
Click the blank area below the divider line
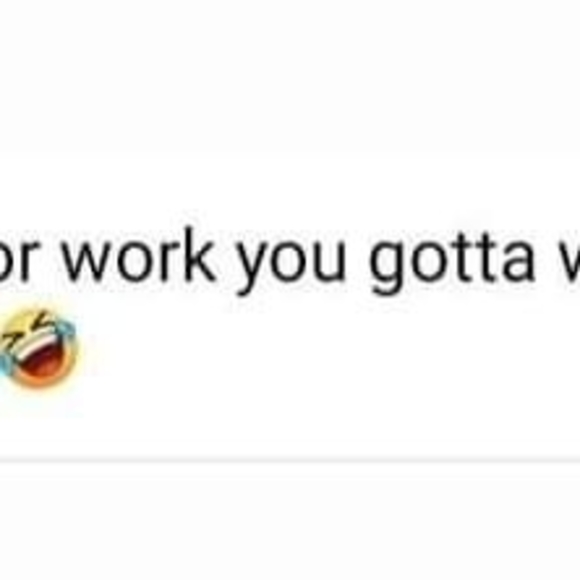click(290, 522)
